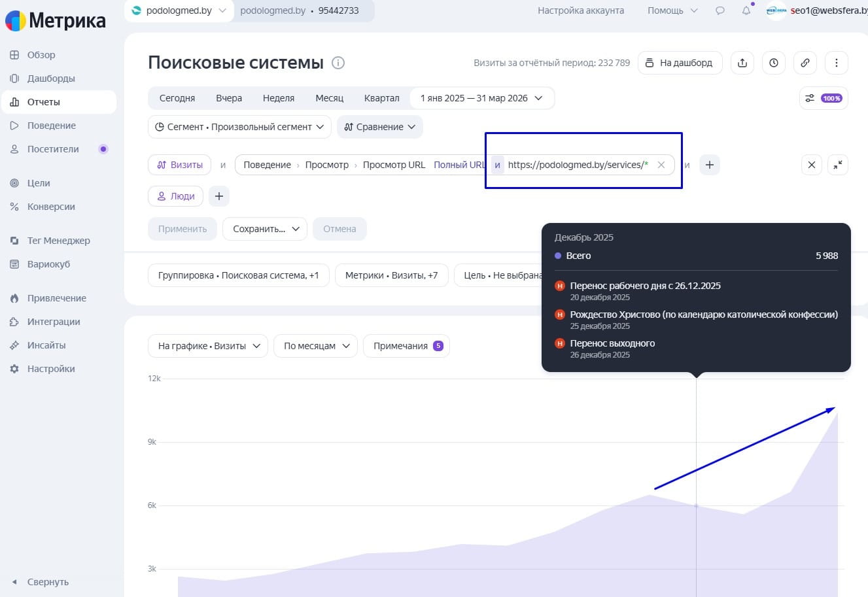Open the Произвольный сегмент dropdown
The width and height of the screenshot is (868, 597).
point(239,127)
